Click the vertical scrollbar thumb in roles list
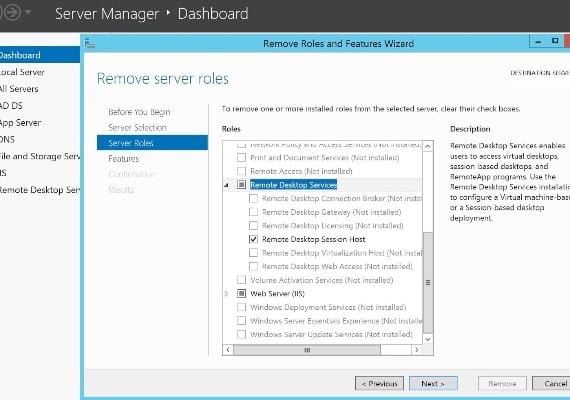The width and height of the screenshot is (570, 400). [428, 282]
